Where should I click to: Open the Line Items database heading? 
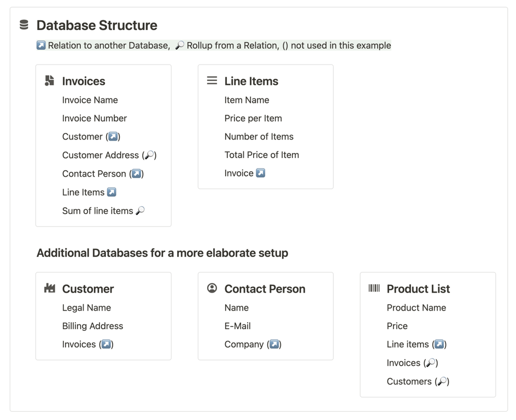(251, 81)
